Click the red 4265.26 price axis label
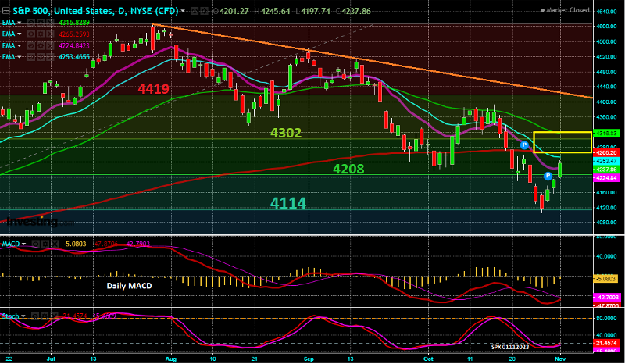This screenshot has height=364, width=625. (606, 152)
